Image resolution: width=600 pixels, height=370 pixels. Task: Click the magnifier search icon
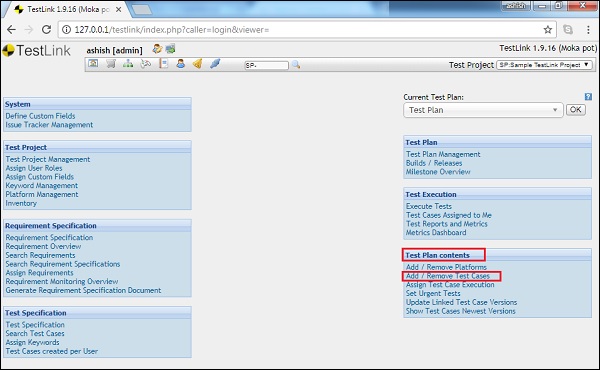[296, 65]
